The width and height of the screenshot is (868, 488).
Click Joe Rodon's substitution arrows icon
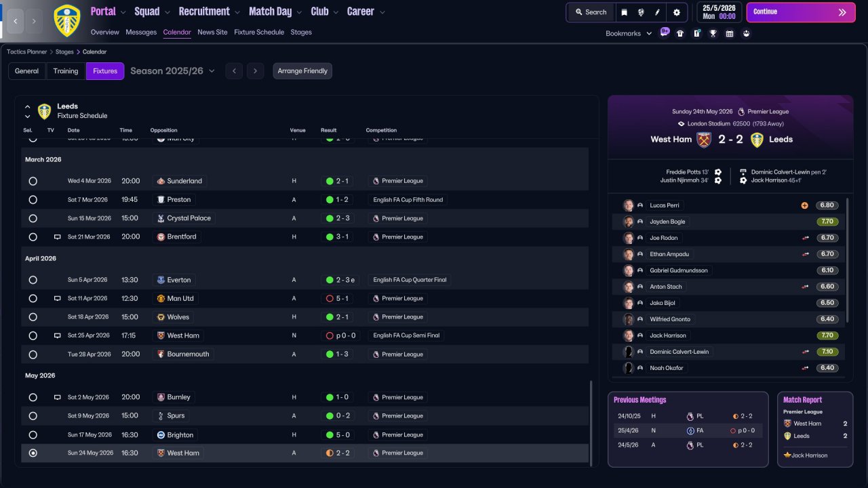(806, 238)
